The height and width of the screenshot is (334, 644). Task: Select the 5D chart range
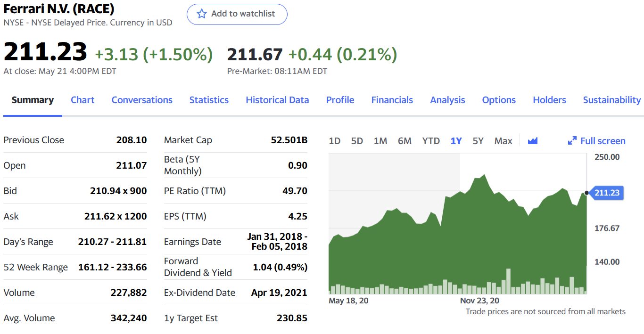point(357,141)
